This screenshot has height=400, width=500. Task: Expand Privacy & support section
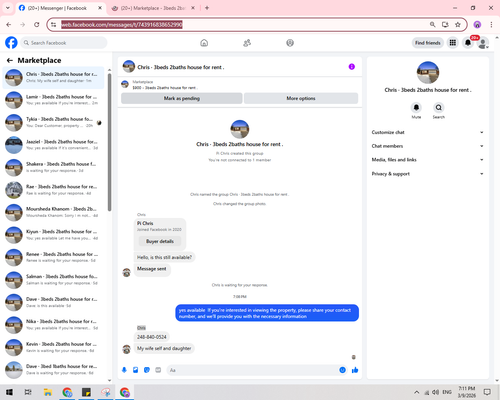pos(428,174)
